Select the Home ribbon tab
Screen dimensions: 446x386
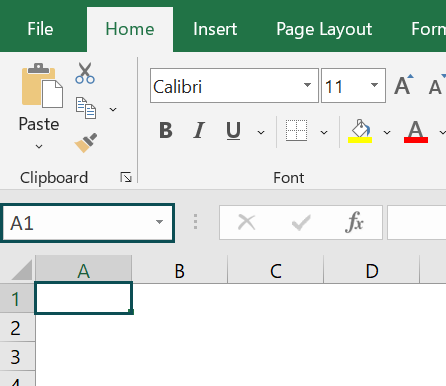pos(130,29)
